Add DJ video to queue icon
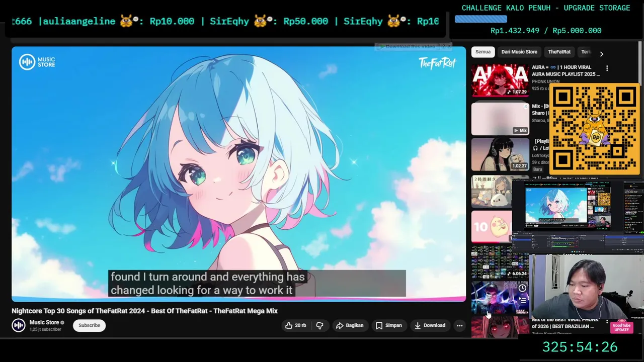644x362 pixels. click(522, 300)
